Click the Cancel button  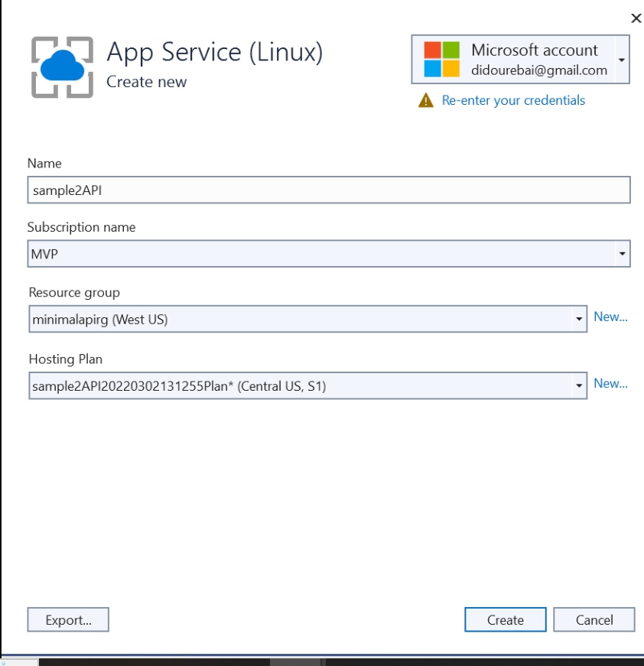tap(594, 619)
